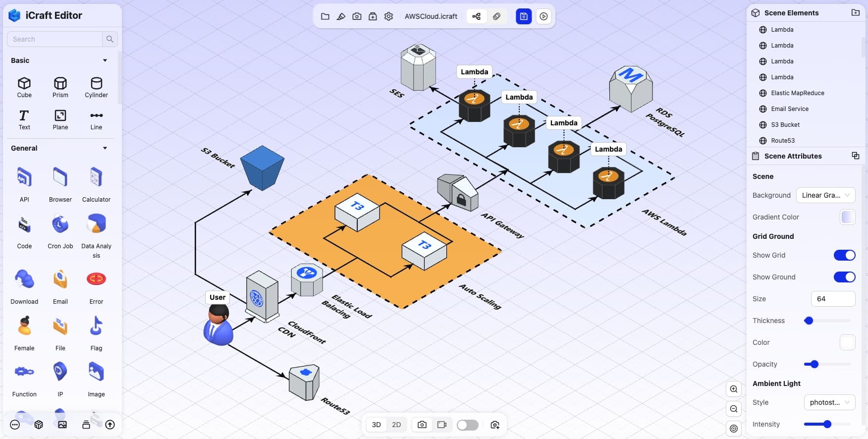Click the Scene Elements panel folder icon
The height and width of the screenshot is (439, 868).
(x=855, y=13)
